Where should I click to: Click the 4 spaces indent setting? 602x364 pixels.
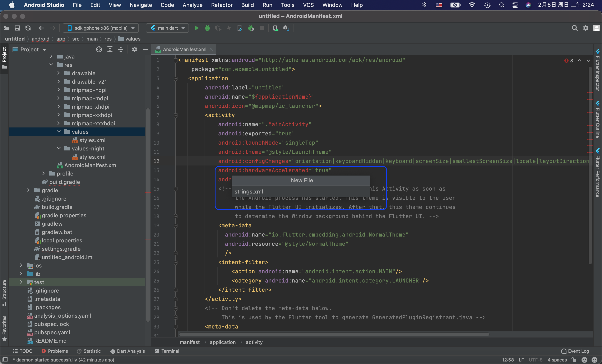click(557, 360)
